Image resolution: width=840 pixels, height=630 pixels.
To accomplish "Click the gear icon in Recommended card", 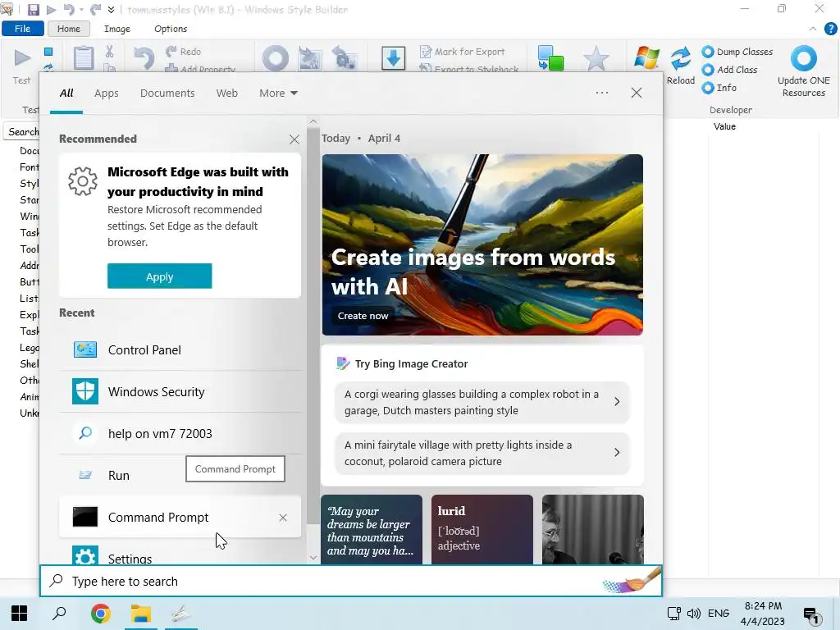I will tap(83, 181).
